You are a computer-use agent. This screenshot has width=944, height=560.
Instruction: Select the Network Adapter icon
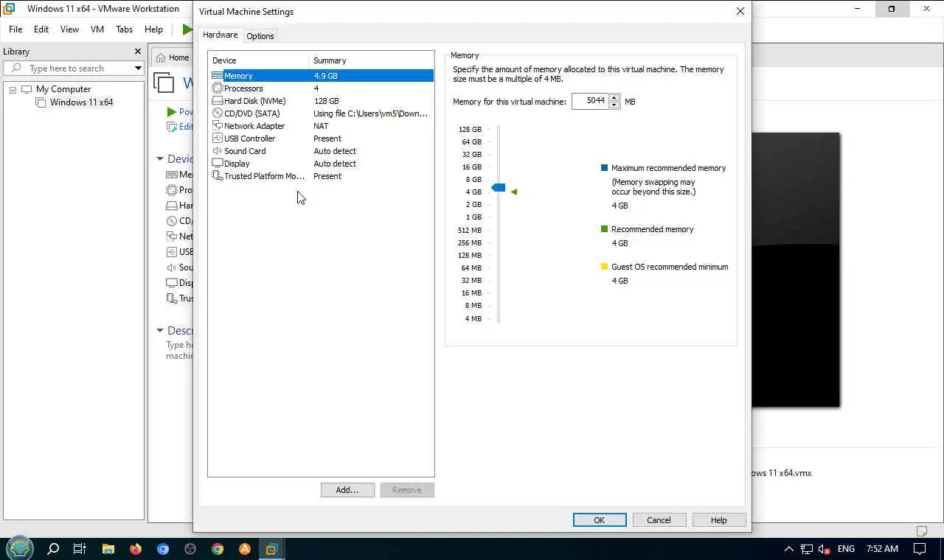pyautogui.click(x=218, y=126)
